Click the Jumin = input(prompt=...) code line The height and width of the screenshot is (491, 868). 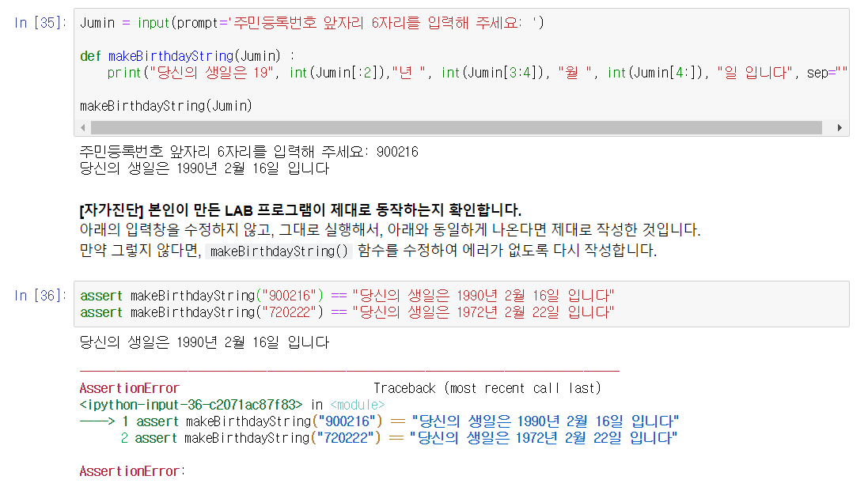point(312,23)
